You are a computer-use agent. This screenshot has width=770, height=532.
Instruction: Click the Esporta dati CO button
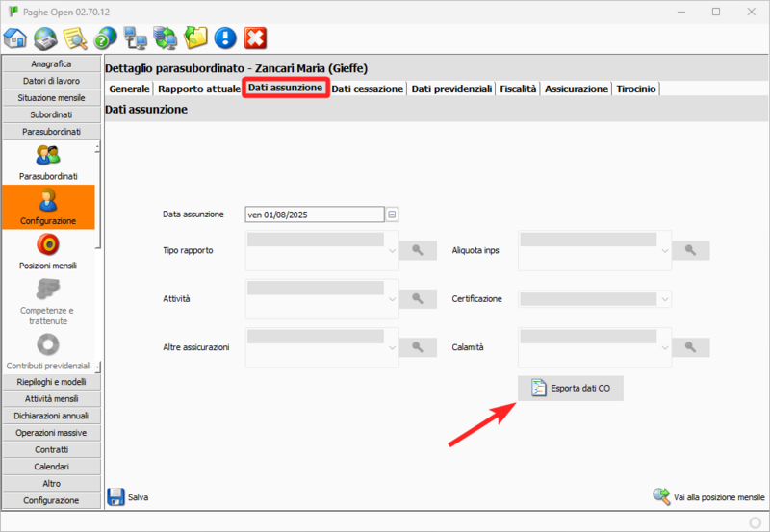coord(572,388)
